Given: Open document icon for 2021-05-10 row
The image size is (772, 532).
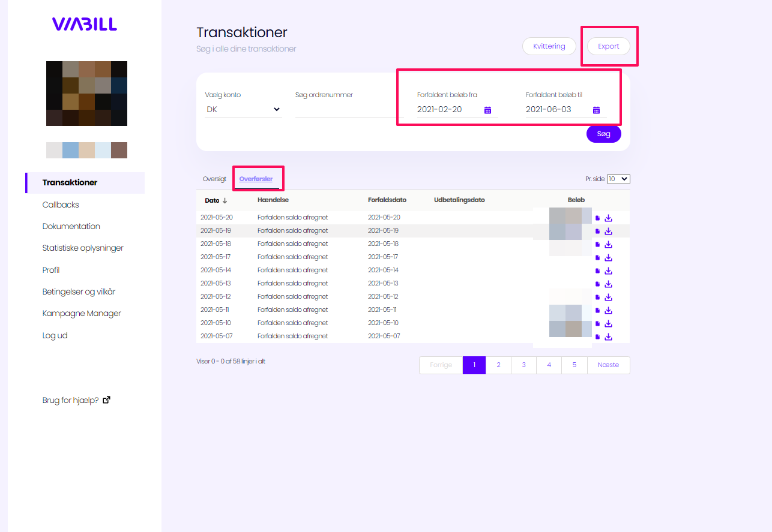Looking at the screenshot, I should [x=597, y=323].
